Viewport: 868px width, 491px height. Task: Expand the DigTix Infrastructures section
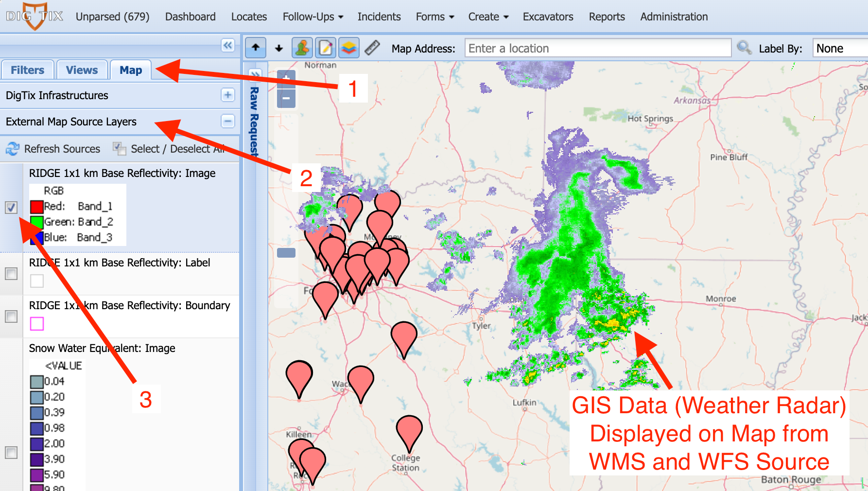click(228, 95)
